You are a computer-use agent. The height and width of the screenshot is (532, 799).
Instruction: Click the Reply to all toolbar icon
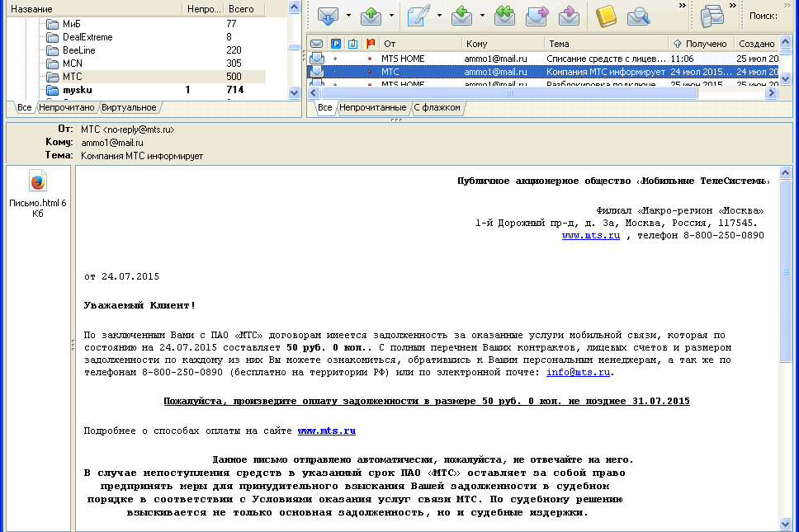click(x=504, y=16)
